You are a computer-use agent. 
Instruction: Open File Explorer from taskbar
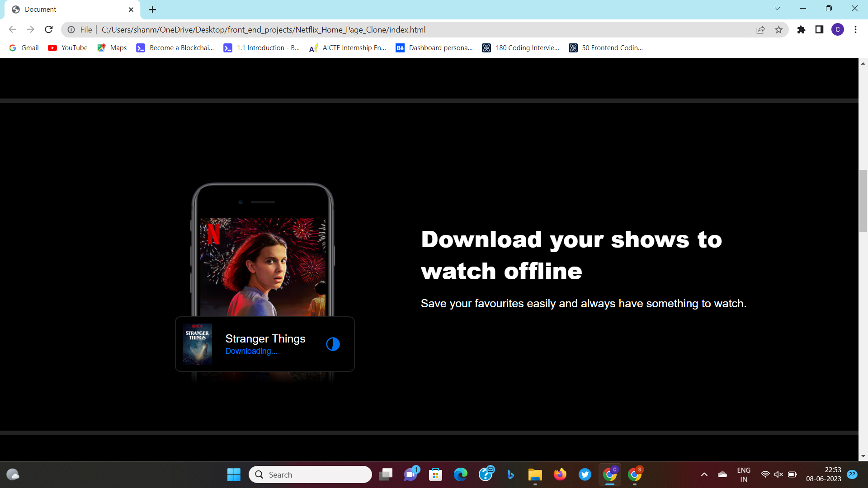(535, 474)
